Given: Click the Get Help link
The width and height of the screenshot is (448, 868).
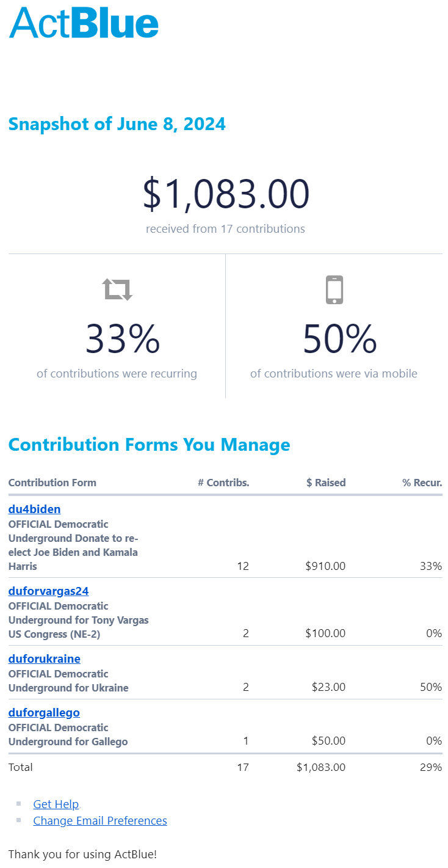Looking at the screenshot, I should [56, 804].
